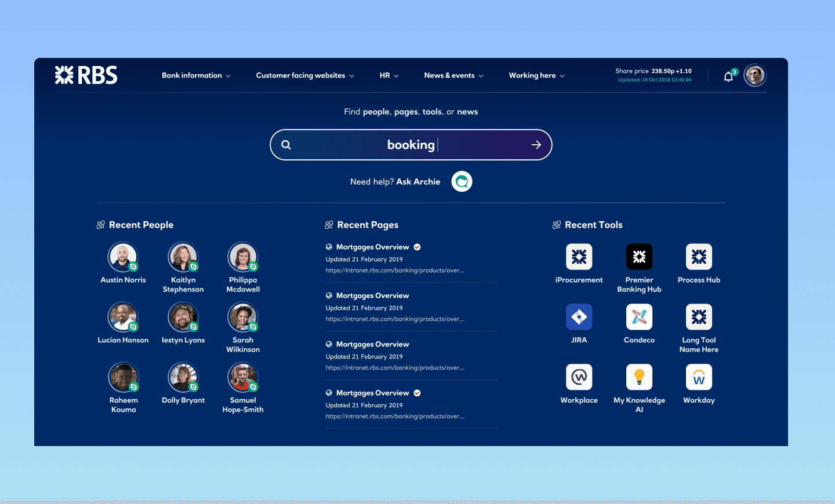
Task: Click Skype badge on Lucian Hanson
Action: coord(133,327)
